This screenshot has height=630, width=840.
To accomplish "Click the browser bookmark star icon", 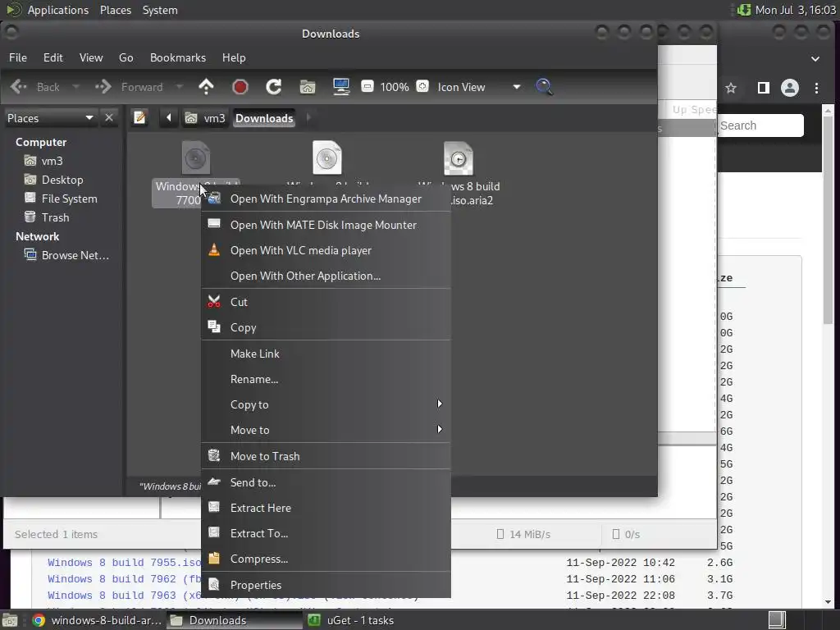I will pos(731,88).
